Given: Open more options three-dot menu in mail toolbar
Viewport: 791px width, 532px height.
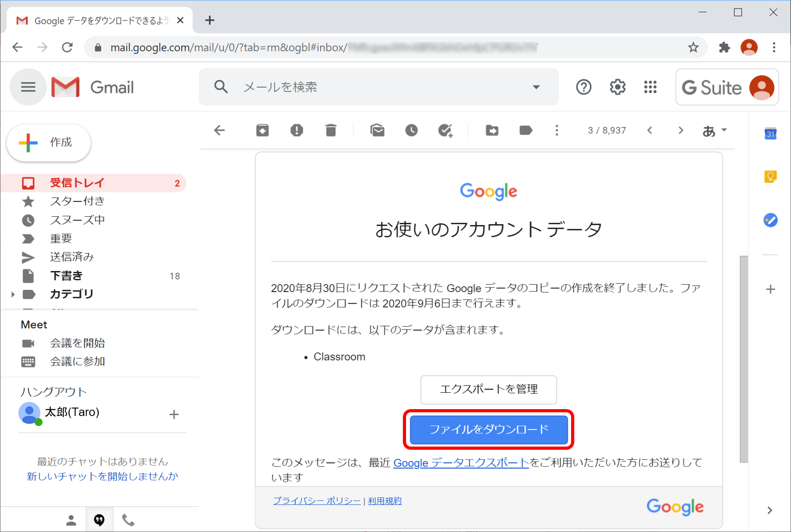Looking at the screenshot, I should tap(557, 130).
